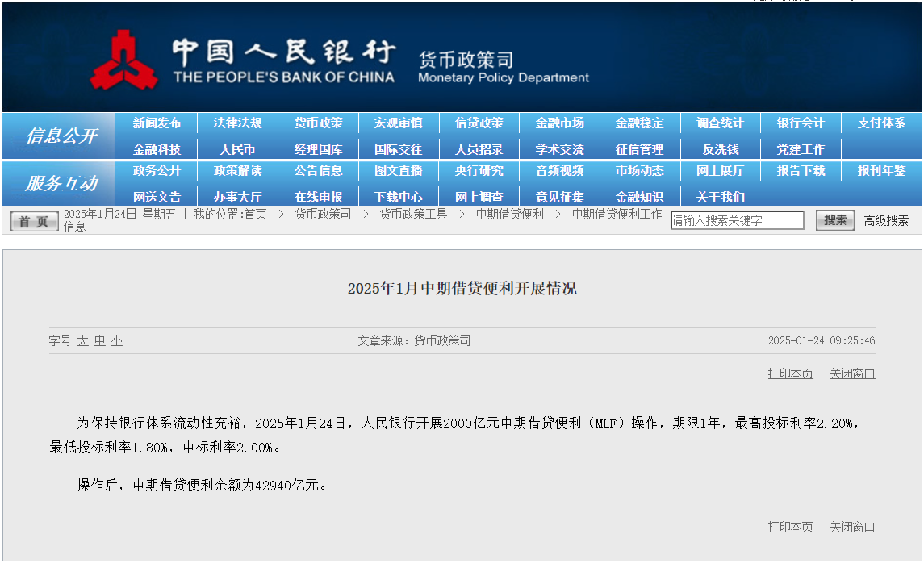The width and height of the screenshot is (924, 563).
Task: Go to 银行会计 section
Action: pos(801,123)
